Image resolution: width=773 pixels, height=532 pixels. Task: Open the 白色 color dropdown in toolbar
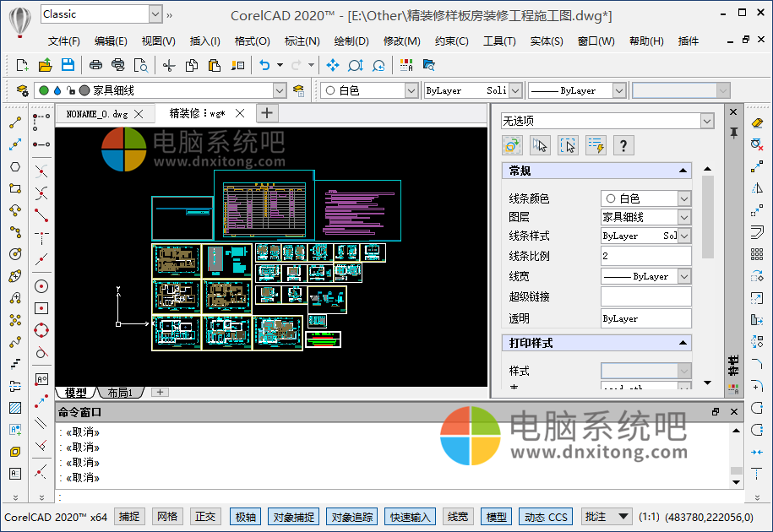click(411, 90)
